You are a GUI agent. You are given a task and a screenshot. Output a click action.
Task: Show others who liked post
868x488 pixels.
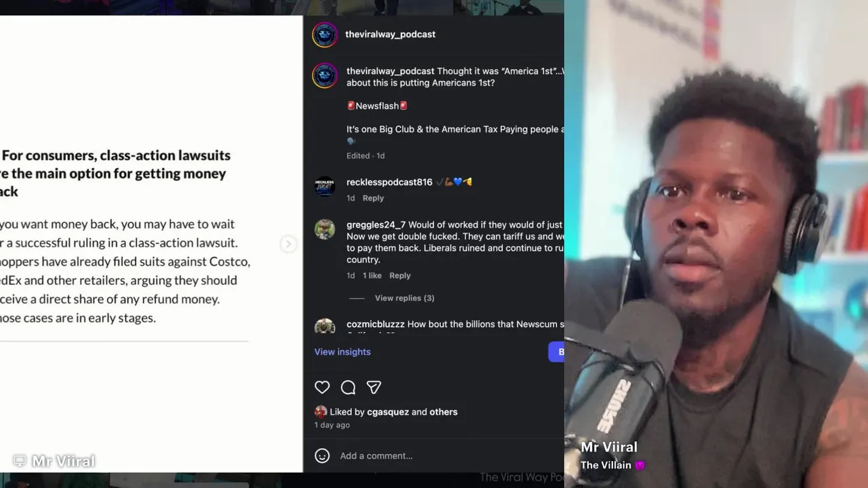click(443, 412)
